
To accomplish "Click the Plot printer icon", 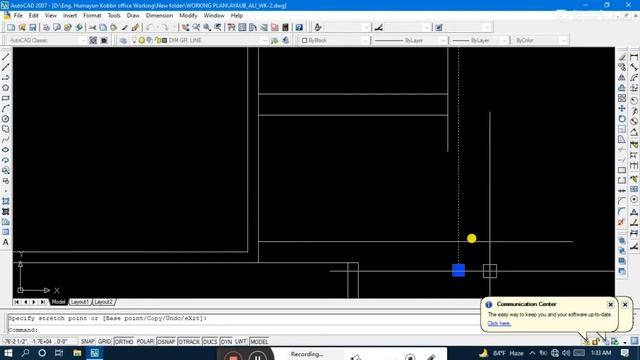I will point(46,27).
